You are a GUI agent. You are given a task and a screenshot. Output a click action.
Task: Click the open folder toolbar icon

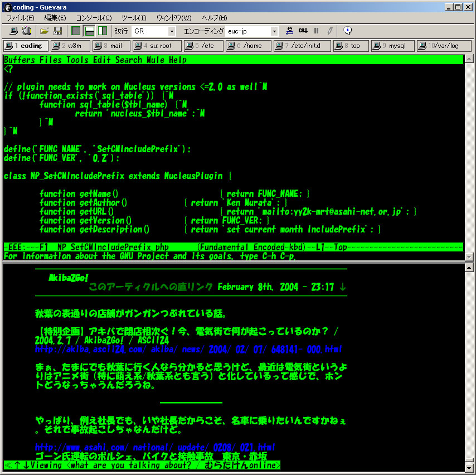45,31
